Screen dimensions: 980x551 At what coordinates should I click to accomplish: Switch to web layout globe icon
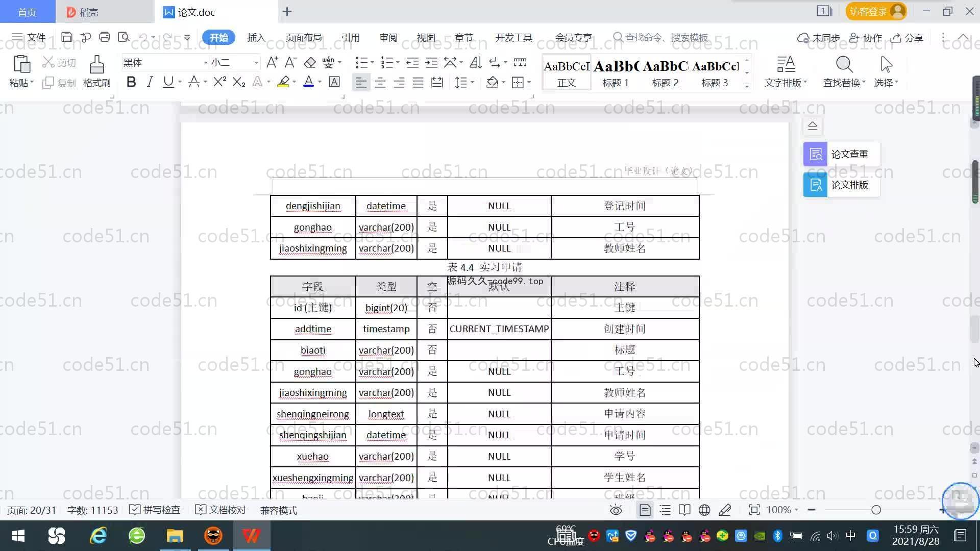click(704, 510)
